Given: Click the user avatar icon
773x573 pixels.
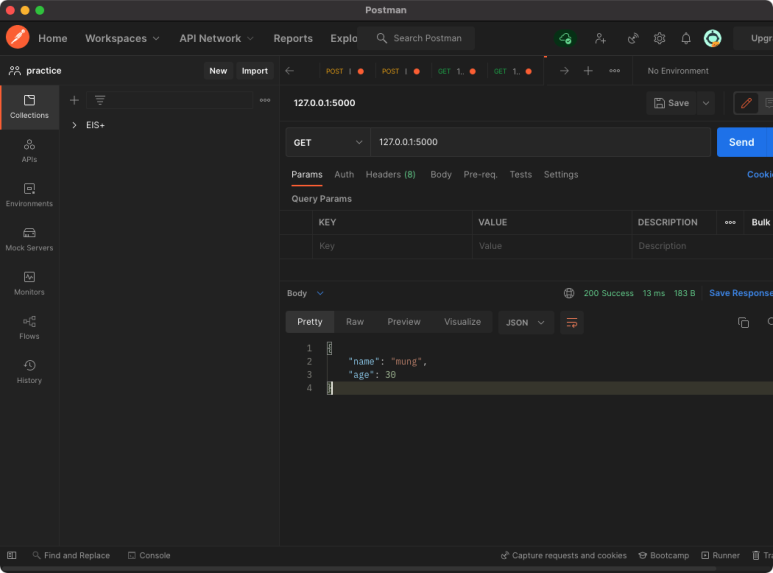Looking at the screenshot, I should point(712,38).
